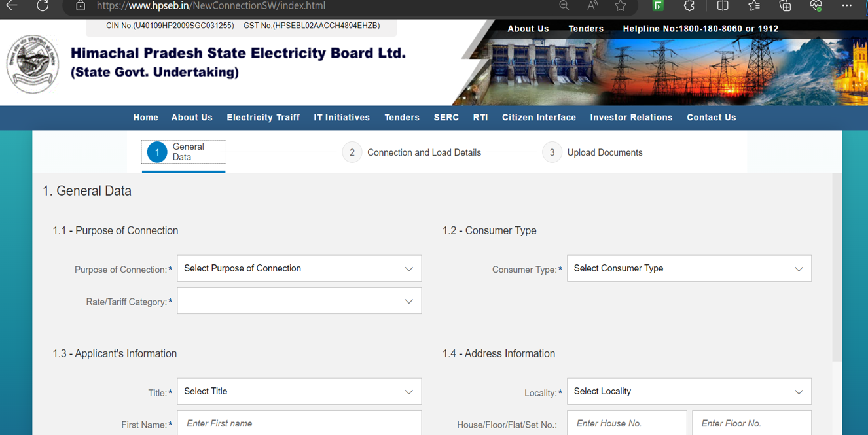This screenshot has width=868, height=435.
Task: Click the browser address bar URL
Action: pyautogui.click(x=211, y=6)
